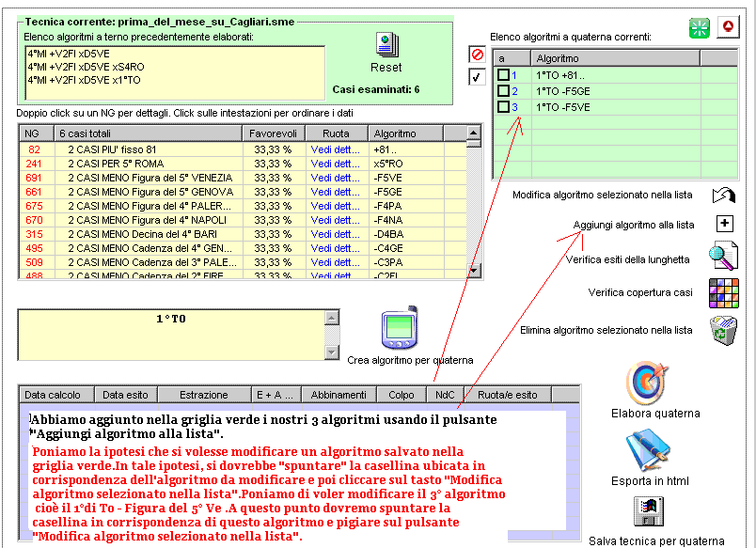Click Algoritmo header in the green list

click(615, 58)
